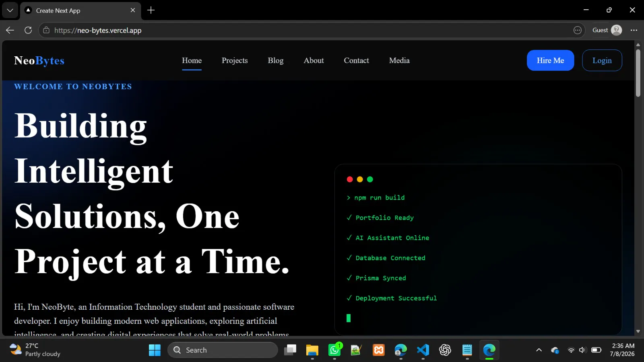Click the yellow terminal window dot
The height and width of the screenshot is (362, 644).
click(x=360, y=179)
